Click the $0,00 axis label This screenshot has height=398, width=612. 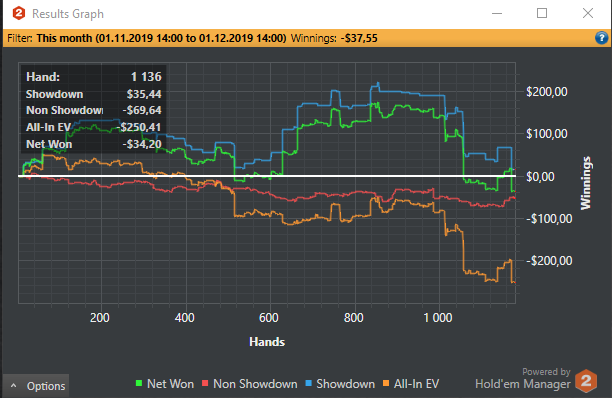pos(540,177)
